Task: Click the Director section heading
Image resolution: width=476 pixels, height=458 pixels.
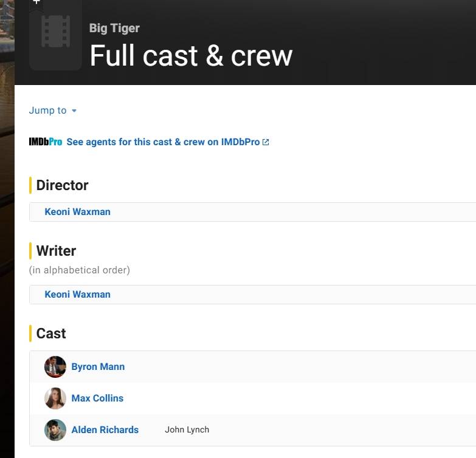Action: point(62,185)
